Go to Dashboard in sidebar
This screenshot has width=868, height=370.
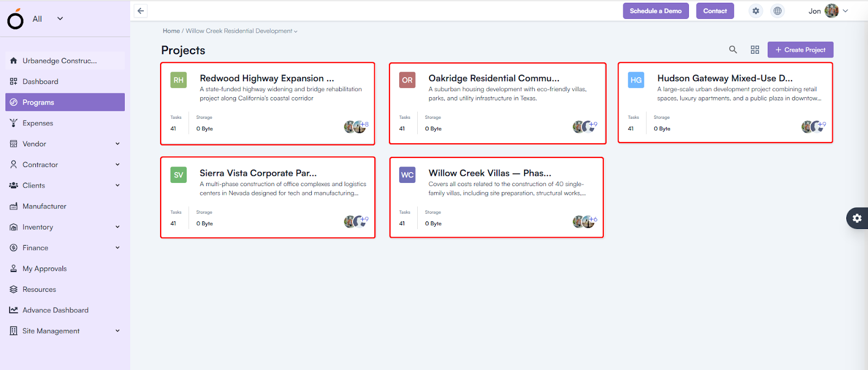coord(65,81)
